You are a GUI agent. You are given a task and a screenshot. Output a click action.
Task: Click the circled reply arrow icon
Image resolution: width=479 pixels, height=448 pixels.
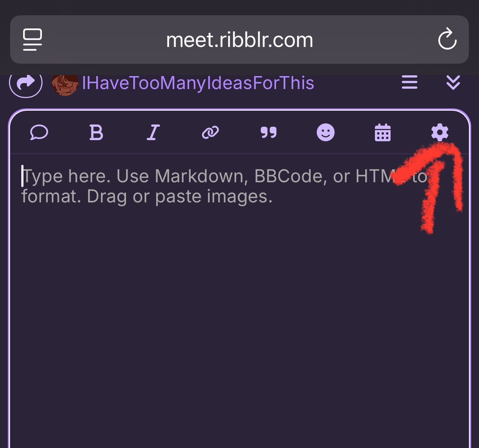(26, 83)
